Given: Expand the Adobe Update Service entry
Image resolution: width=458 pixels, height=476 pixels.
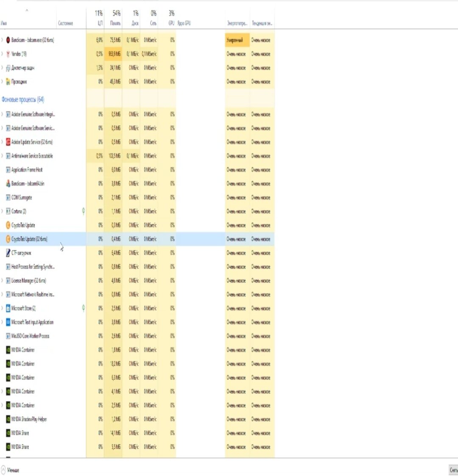Looking at the screenshot, I should (x=2, y=142).
